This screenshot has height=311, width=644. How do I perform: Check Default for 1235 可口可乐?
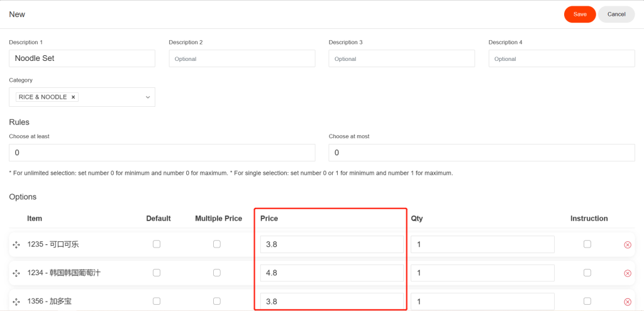[157, 244]
